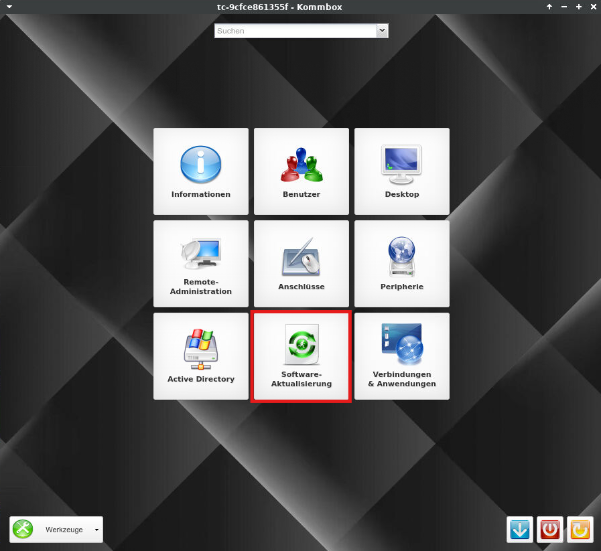Roll up window with title bar up-arrow

549,7
